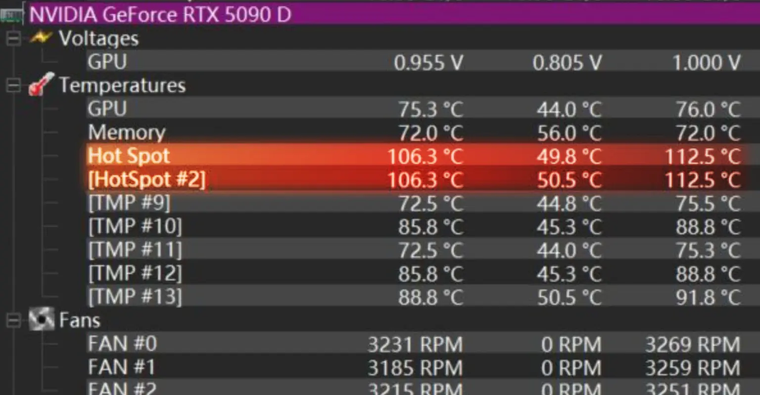The image size is (760, 395).
Task: Click the 112.5 °C Hot Spot maximum value
Action: point(703,157)
